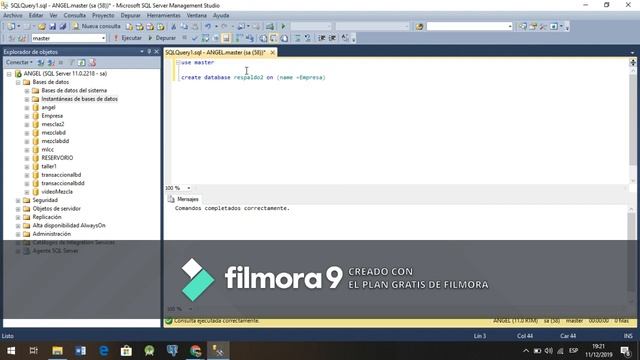Select the mezclabdd database

pyautogui.click(x=55, y=141)
